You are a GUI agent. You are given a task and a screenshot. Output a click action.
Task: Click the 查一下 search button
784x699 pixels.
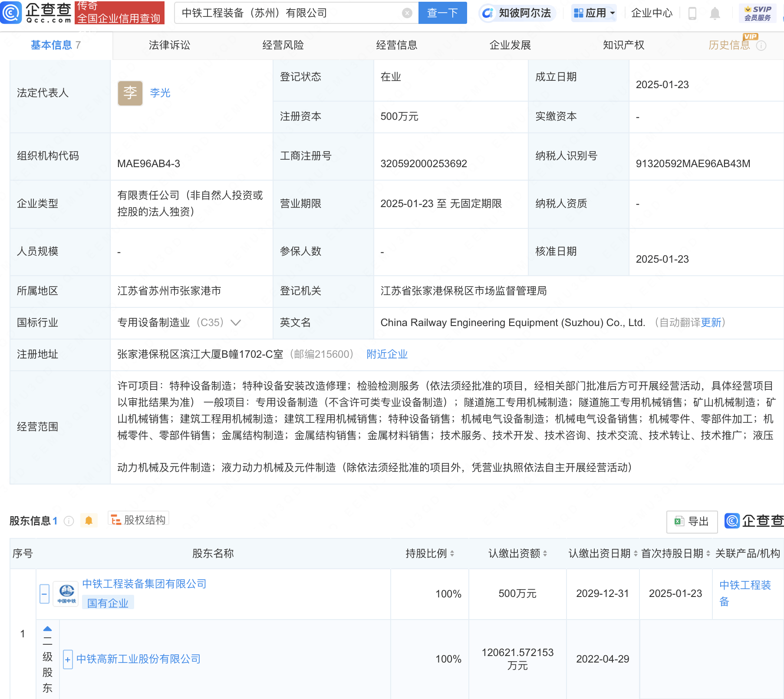point(442,13)
